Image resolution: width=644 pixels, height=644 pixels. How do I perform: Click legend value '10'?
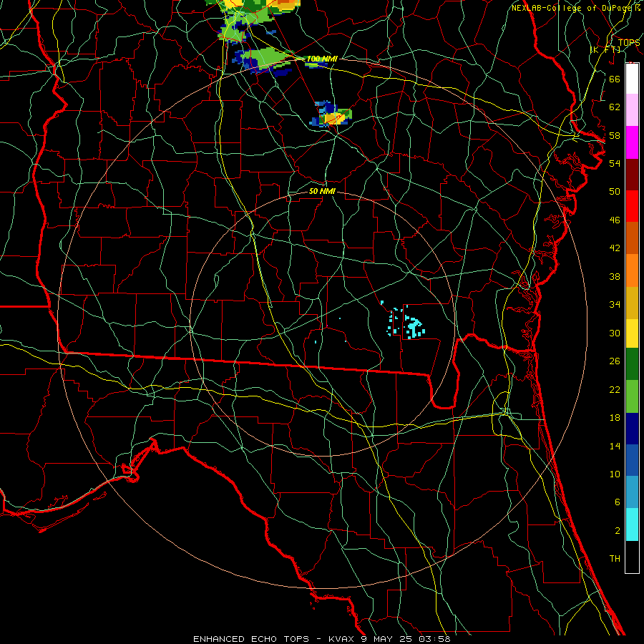click(615, 474)
